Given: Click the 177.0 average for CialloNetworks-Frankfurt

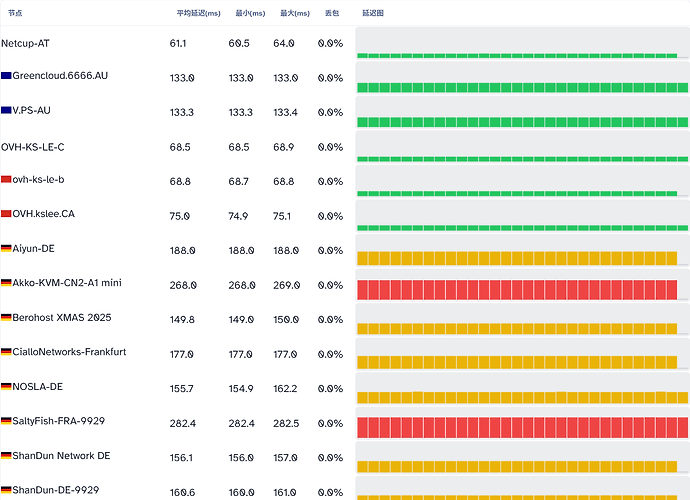Looking at the screenshot, I should point(181,354).
